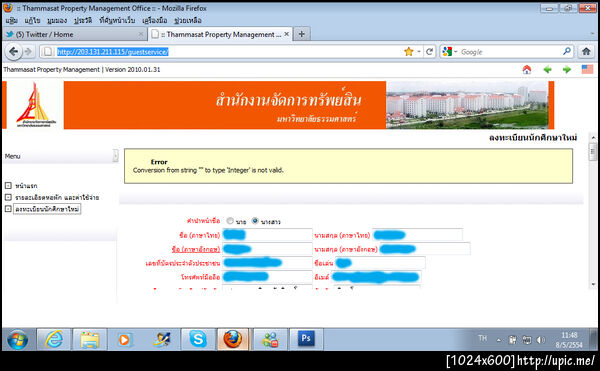
Task: Switch to the Twitter / Home tab
Action: [x=75, y=34]
